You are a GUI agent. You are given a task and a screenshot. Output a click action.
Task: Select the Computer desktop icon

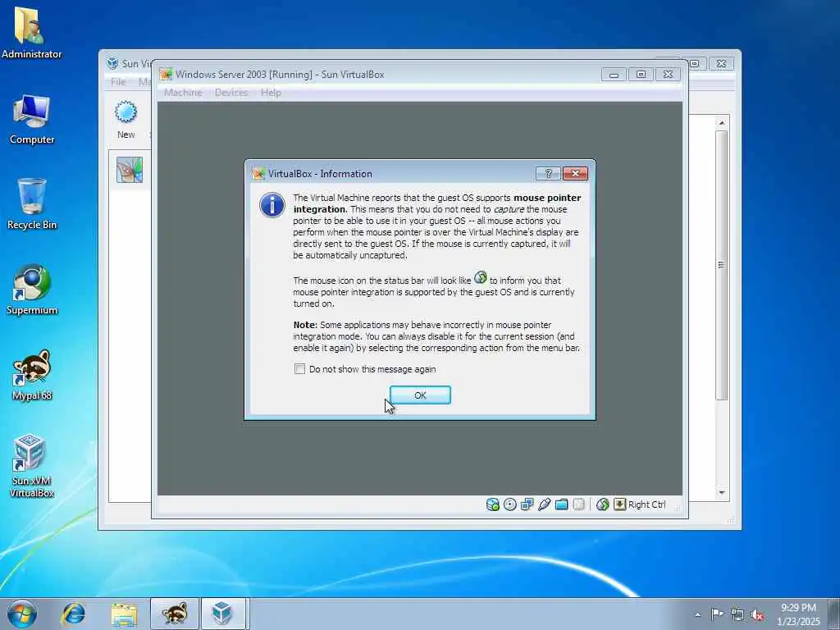tap(32, 120)
